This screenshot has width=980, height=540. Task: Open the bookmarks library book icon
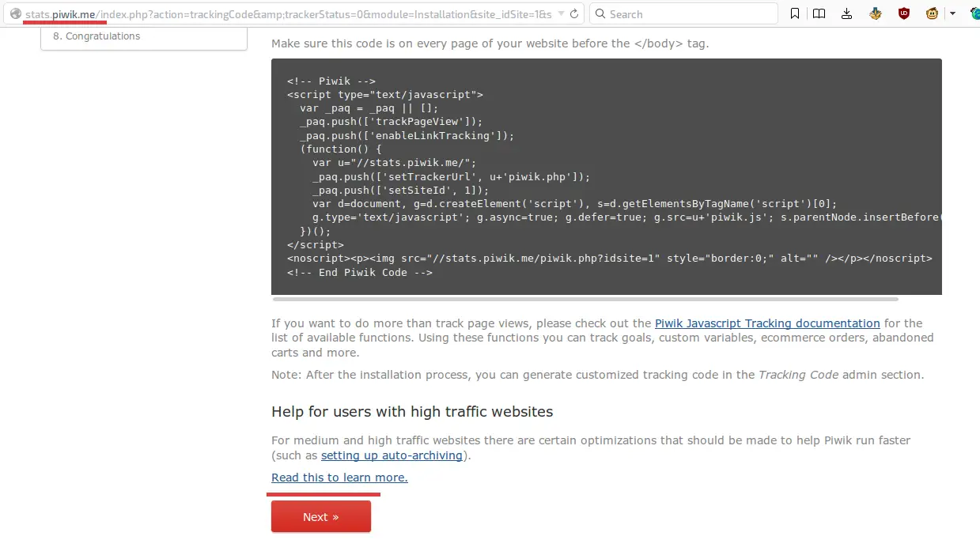point(819,13)
